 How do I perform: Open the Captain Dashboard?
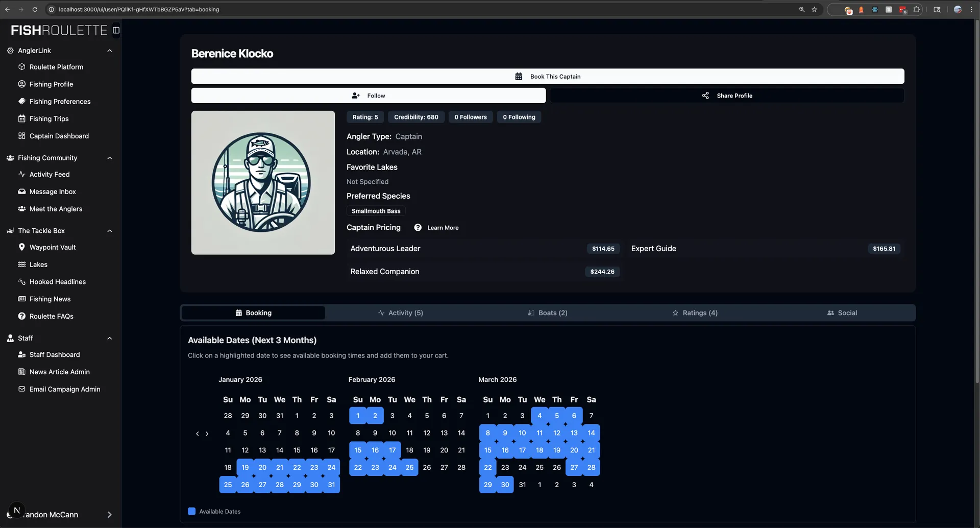tap(58, 136)
